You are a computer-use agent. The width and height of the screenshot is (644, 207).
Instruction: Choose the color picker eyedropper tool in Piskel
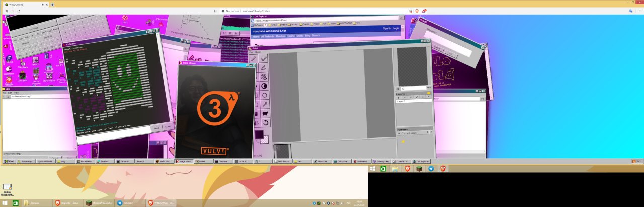[x=264, y=104]
